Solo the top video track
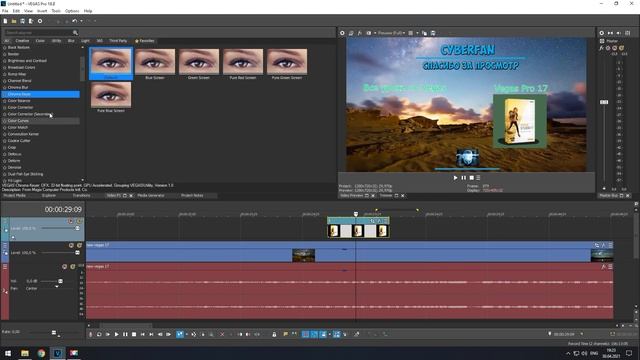640x360 pixels. point(79,221)
